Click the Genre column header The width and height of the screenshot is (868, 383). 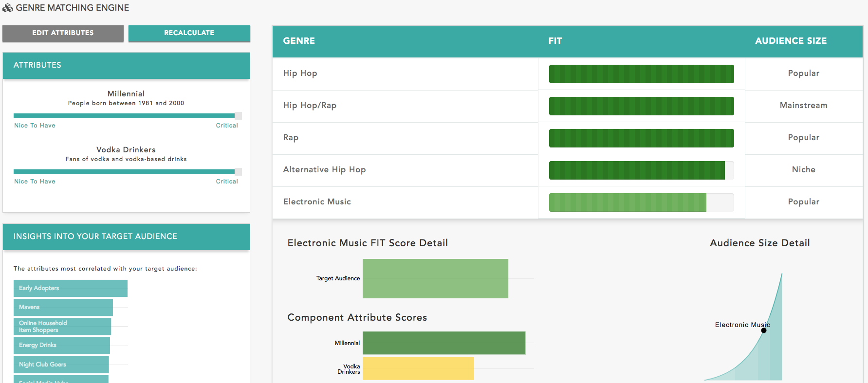tap(299, 41)
